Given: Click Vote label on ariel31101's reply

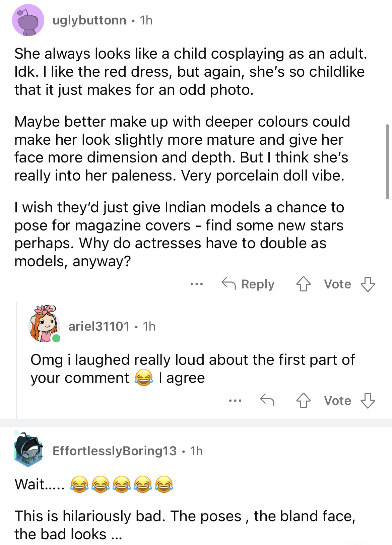Looking at the screenshot, I should click(x=337, y=401).
